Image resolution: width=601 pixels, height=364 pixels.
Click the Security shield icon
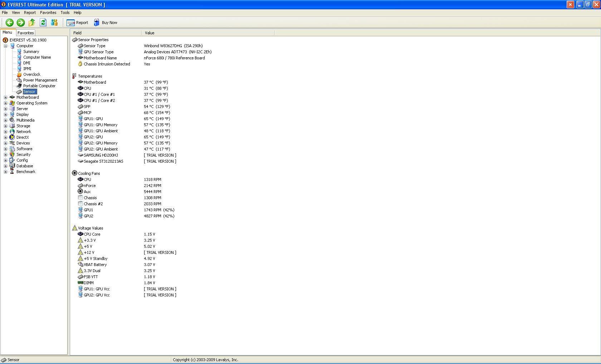pyautogui.click(x=12, y=154)
